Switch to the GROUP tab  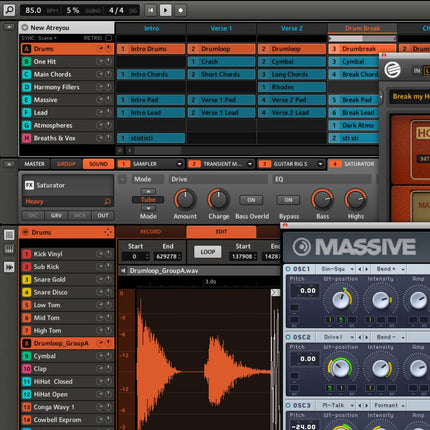pos(66,164)
